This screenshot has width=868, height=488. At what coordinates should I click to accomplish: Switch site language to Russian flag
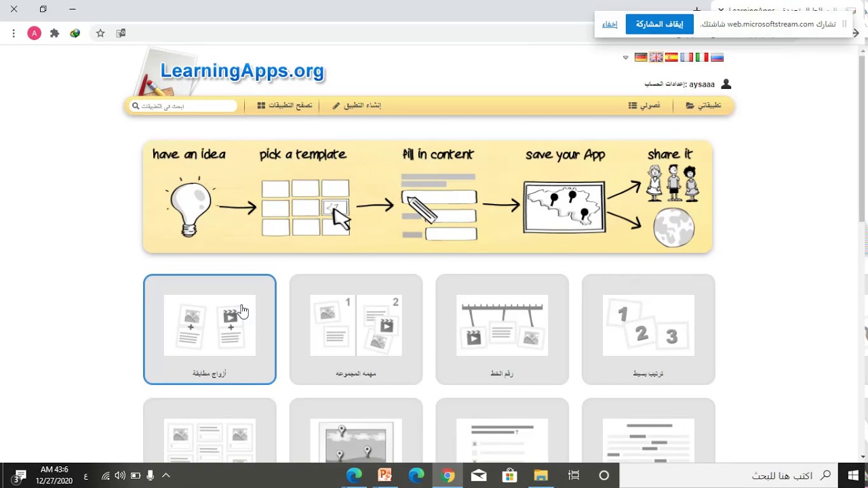(x=717, y=58)
